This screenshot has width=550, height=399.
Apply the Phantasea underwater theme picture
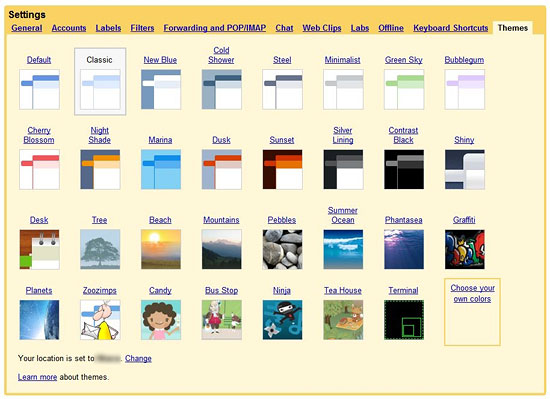404,249
